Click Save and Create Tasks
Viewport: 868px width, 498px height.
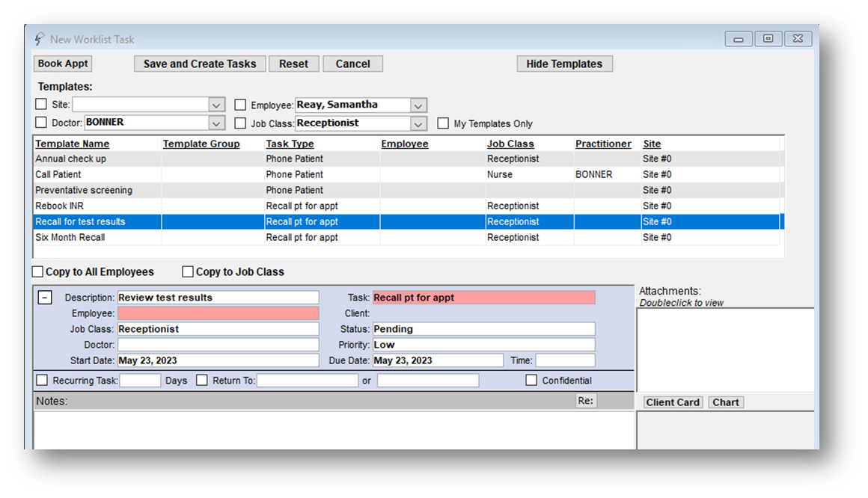tap(200, 64)
